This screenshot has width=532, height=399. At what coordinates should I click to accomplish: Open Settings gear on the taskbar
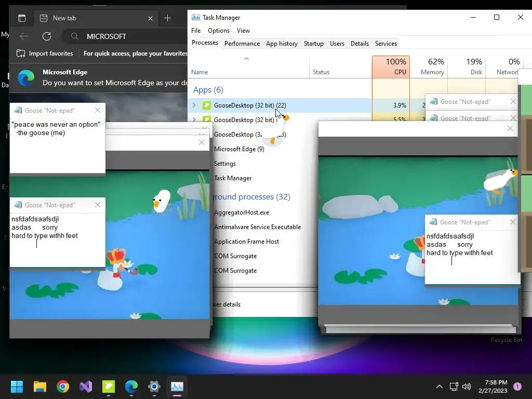[x=154, y=387]
